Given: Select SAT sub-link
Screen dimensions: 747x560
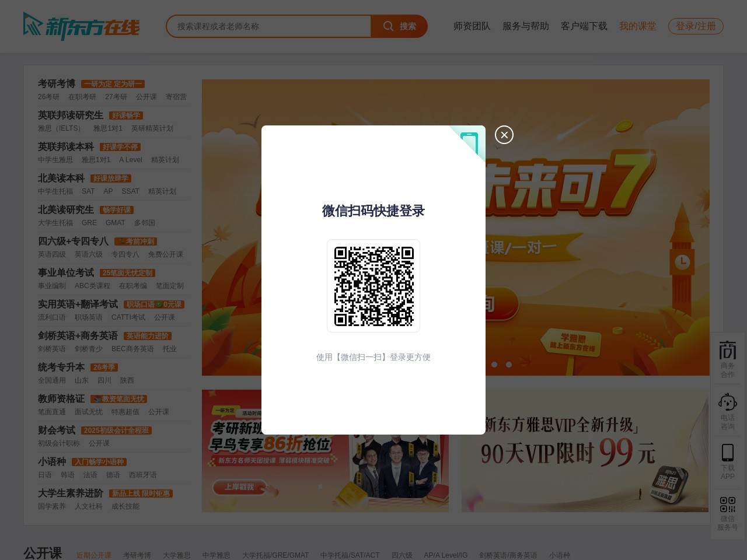Looking at the screenshot, I should (x=88, y=191).
